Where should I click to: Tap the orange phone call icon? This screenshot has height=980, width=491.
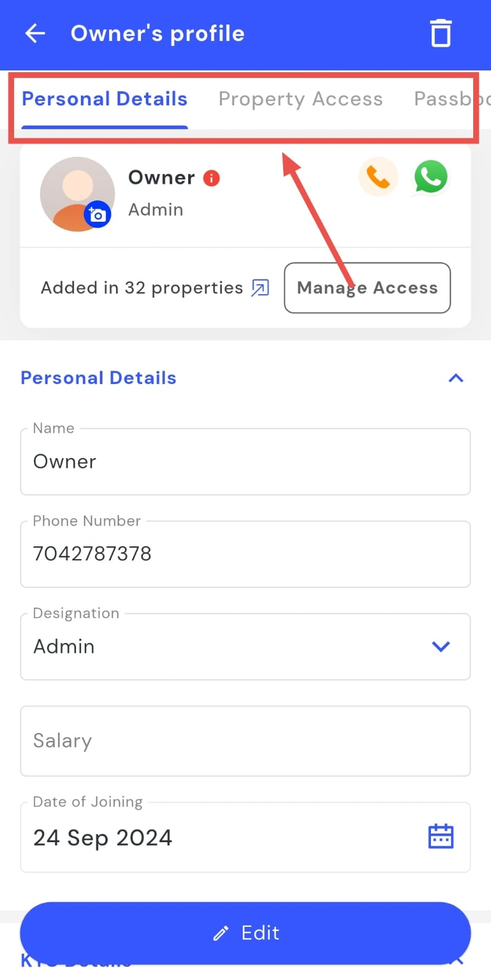(x=378, y=177)
